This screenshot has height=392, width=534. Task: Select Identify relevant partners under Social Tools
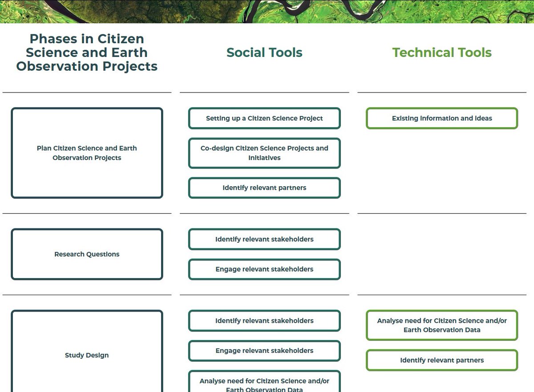tap(264, 188)
